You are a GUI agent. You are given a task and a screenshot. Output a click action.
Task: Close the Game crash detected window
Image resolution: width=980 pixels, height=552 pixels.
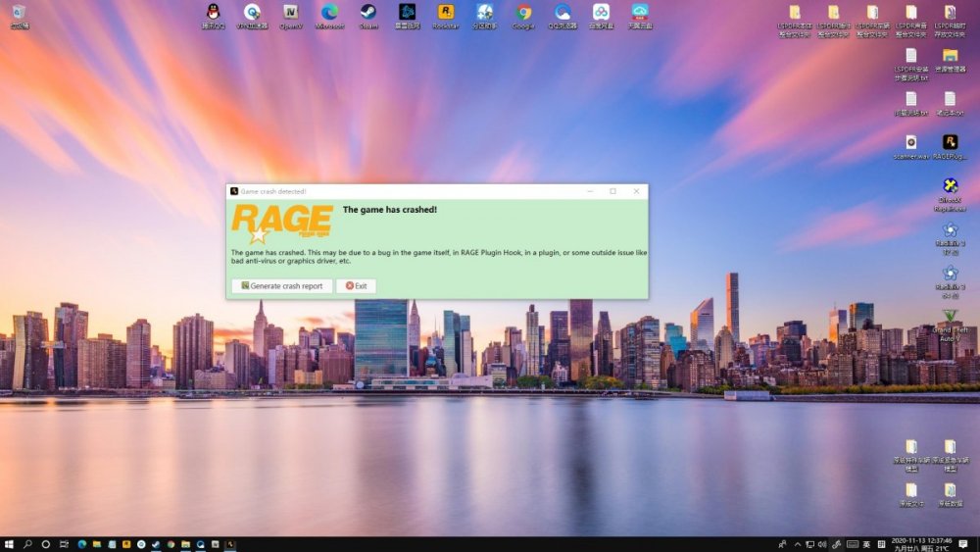(636, 191)
